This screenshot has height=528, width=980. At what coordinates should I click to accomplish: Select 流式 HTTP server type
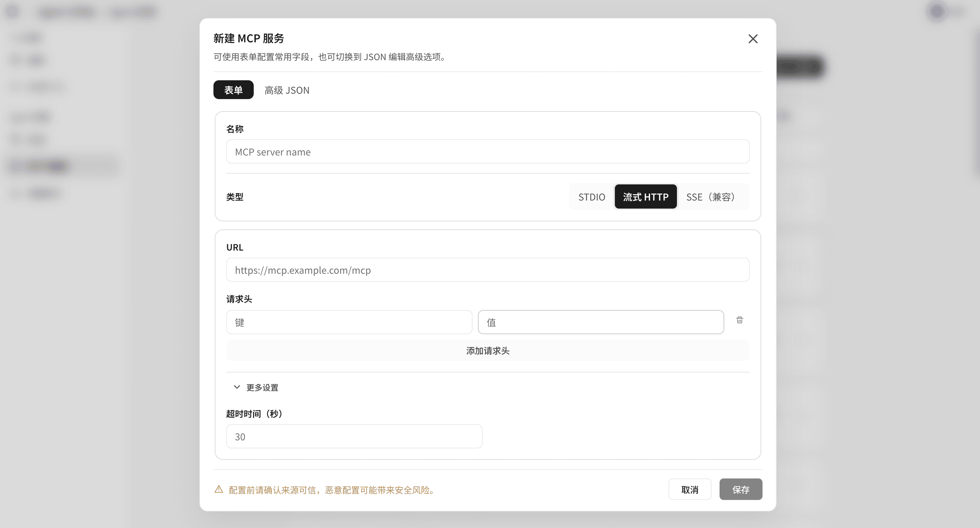(646, 197)
